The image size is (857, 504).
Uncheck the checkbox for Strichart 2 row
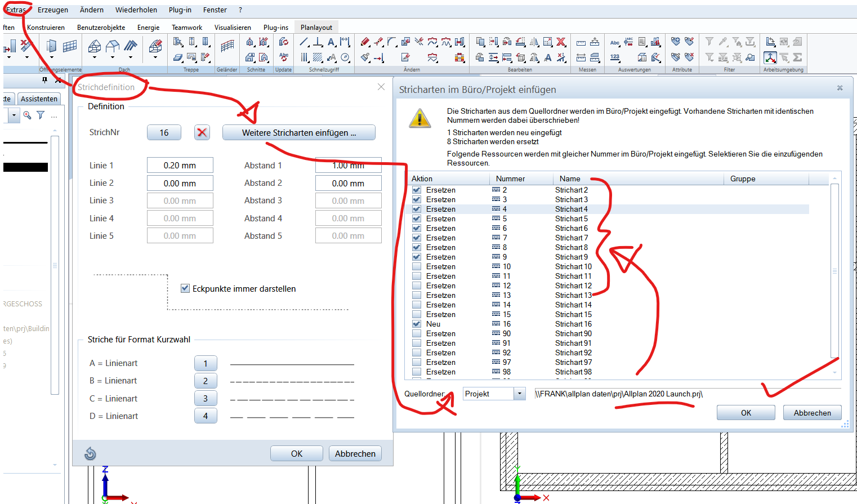[x=417, y=190]
